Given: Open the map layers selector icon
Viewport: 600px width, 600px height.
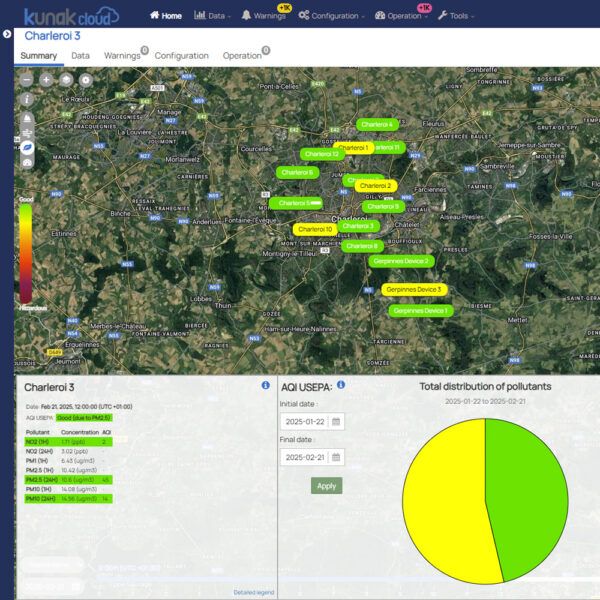Looking at the screenshot, I should [66, 79].
